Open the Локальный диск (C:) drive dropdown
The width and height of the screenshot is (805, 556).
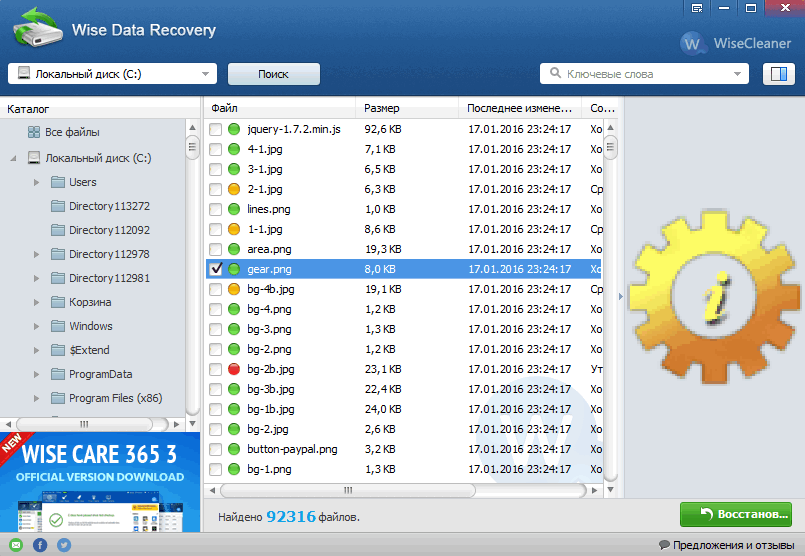point(205,74)
